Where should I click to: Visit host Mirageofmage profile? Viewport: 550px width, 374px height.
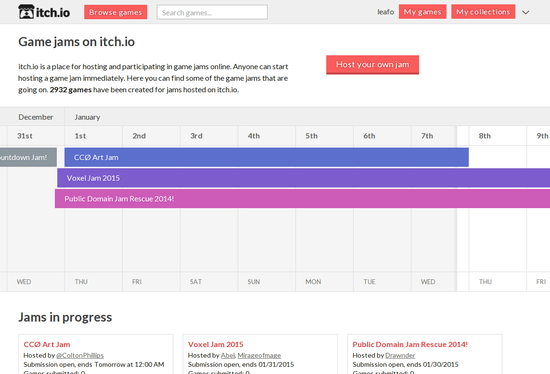(259, 355)
